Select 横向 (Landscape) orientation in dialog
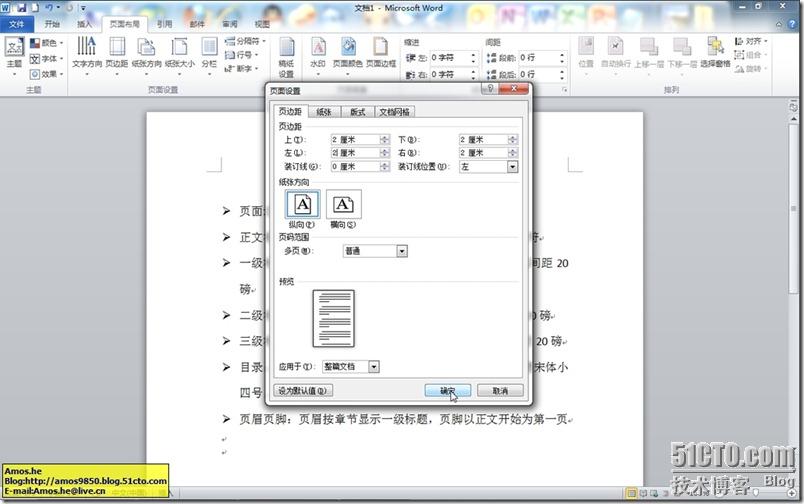 tap(344, 209)
